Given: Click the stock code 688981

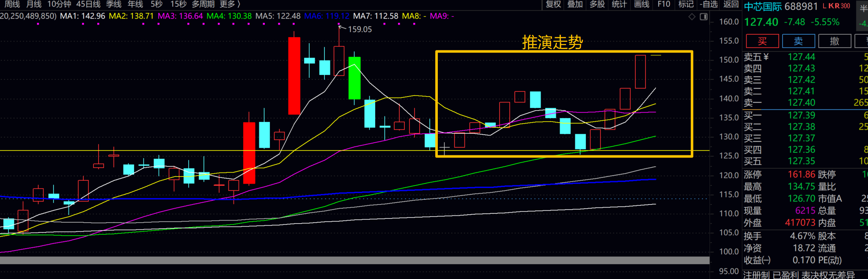Looking at the screenshot, I should click(x=801, y=7).
